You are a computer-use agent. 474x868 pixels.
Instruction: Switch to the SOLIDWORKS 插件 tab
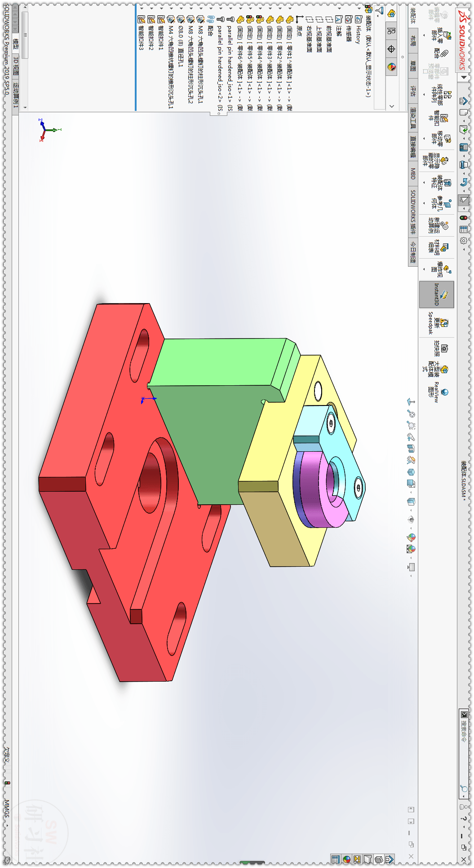[413, 211]
